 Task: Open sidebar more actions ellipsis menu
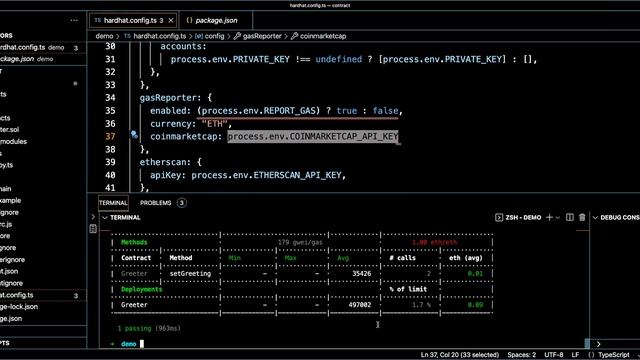coord(74,20)
